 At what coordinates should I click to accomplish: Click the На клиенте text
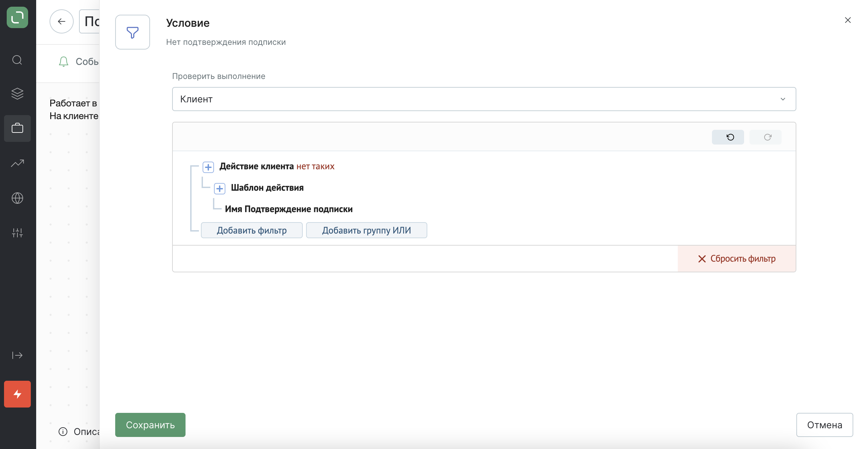coord(74,116)
